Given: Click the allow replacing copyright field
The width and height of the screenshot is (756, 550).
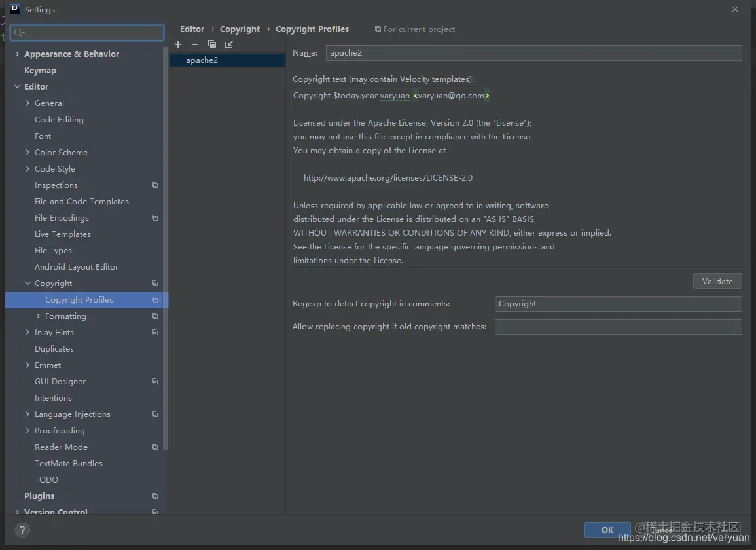Looking at the screenshot, I should [618, 327].
